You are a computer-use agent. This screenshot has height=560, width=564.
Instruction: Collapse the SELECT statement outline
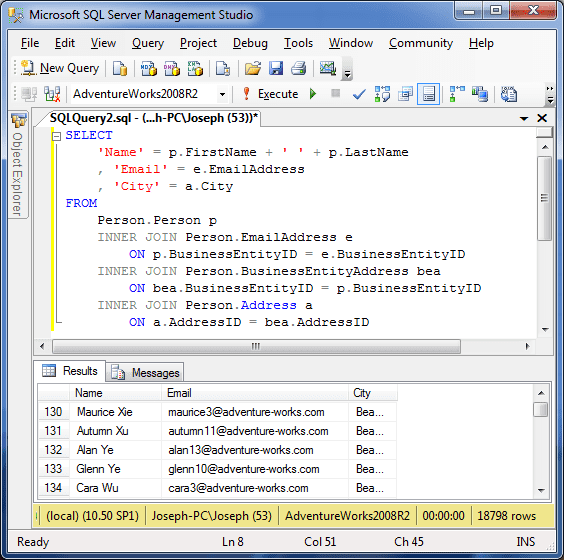point(56,136)
